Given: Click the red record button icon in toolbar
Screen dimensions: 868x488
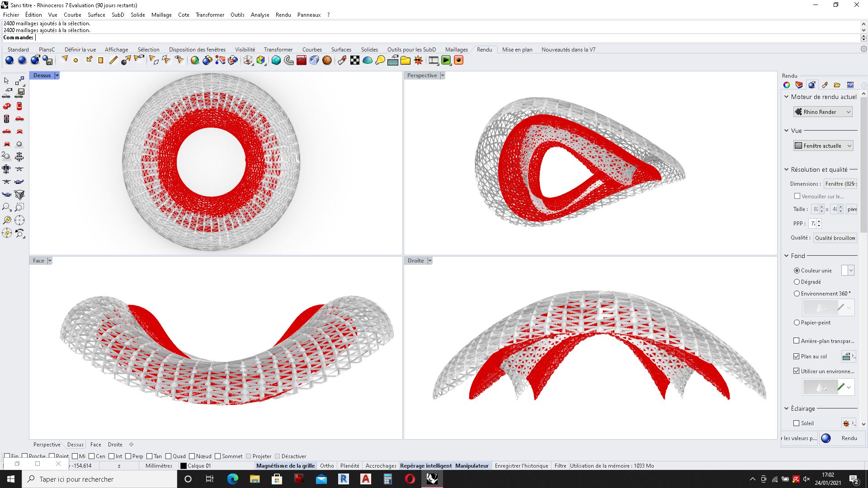Looking at the screenshot, I should (x=459, y=60).
